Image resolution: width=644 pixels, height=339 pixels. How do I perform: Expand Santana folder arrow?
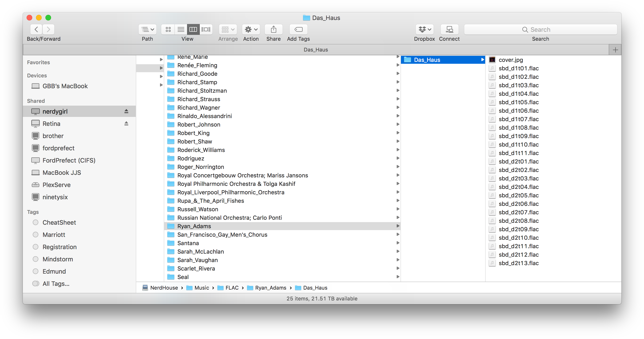[398, 243]
